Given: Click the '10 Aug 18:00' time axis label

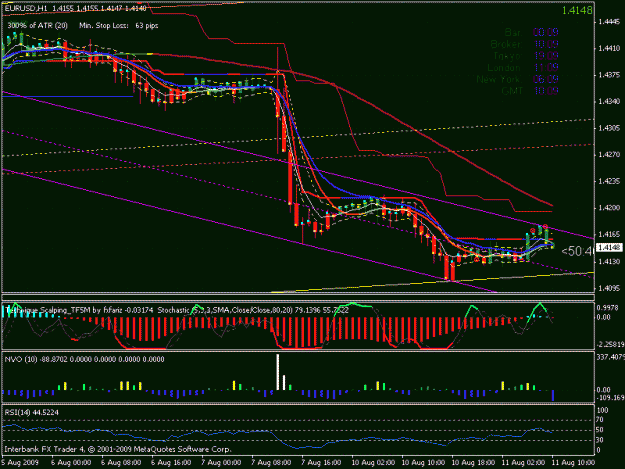Looking at the screenshot, I should [473, 462].
